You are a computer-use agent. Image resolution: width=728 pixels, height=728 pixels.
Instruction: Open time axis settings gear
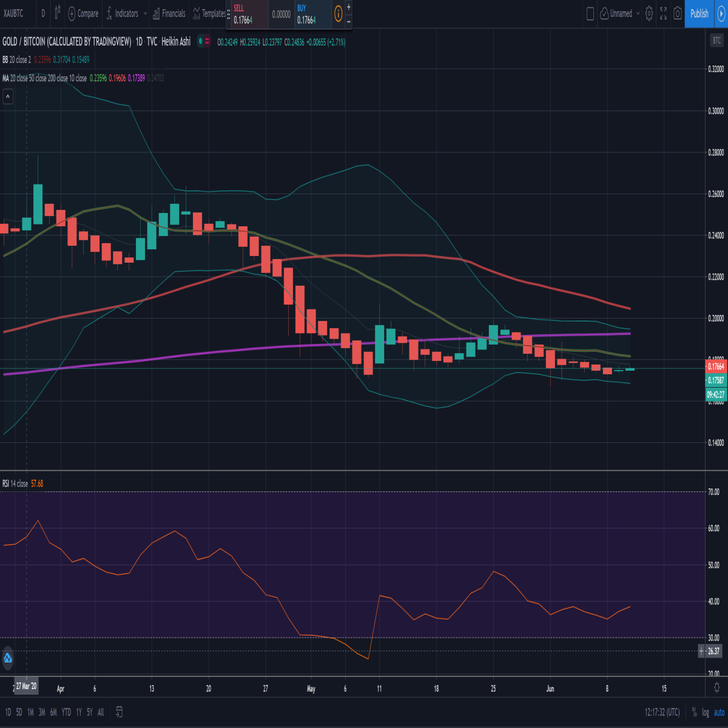(x=716, y=689)
